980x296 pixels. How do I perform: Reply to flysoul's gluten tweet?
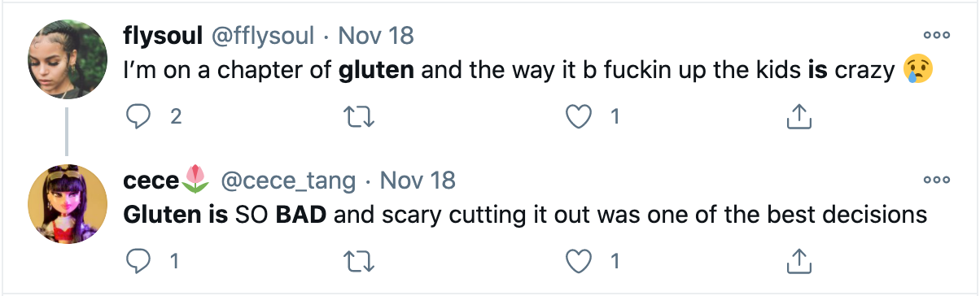[140, 117]
